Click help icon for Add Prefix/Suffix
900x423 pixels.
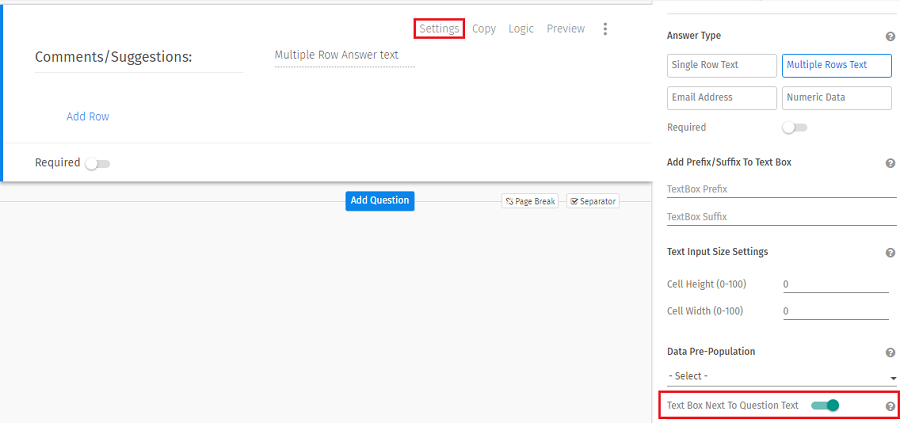click(890, 163)
